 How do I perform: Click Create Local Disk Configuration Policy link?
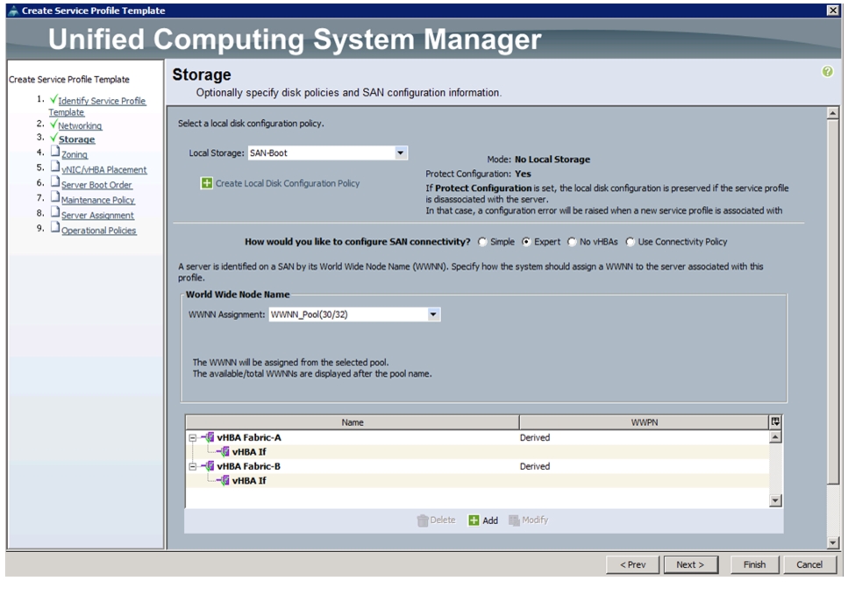tap(288, 183)
